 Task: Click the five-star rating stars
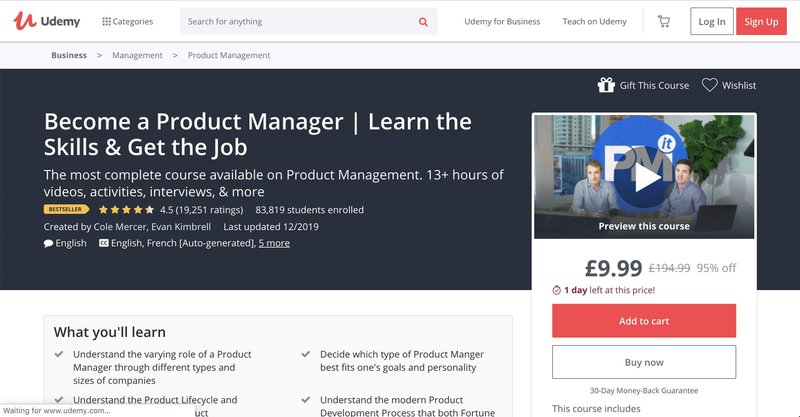click(x=126, y=210)
